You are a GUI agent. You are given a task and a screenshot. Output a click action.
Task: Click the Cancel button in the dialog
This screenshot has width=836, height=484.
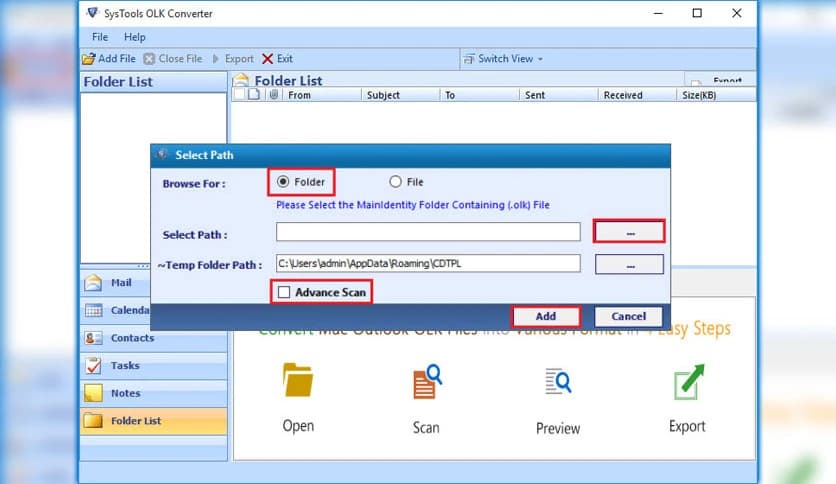point(629,316)
